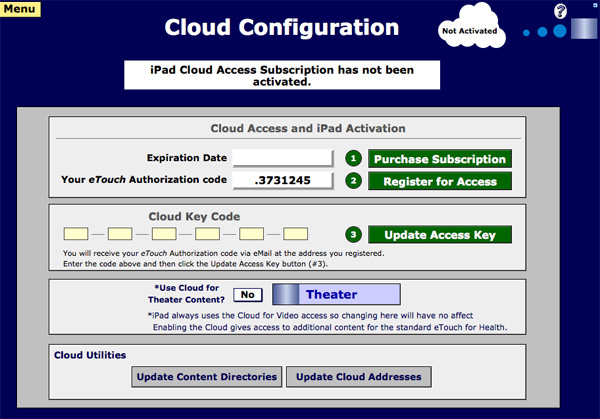The image size is (600, 419).
Task: Click Update Cloud Addresses button
Action: coord(359,377)
